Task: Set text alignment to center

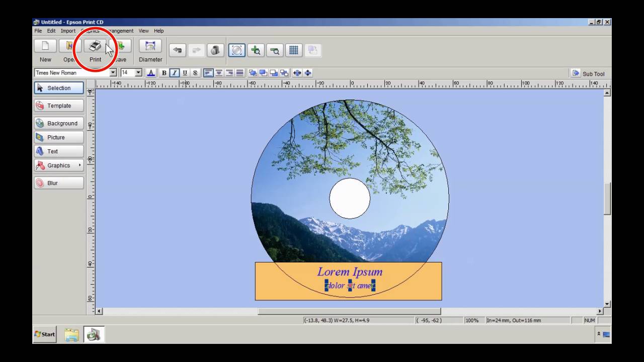Action: 219,73
